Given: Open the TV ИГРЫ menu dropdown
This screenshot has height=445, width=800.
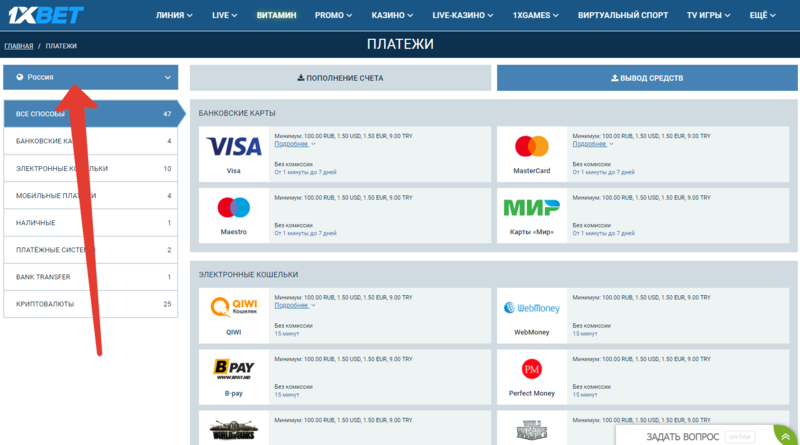Looking at the screenshot, I should point(708,15).
